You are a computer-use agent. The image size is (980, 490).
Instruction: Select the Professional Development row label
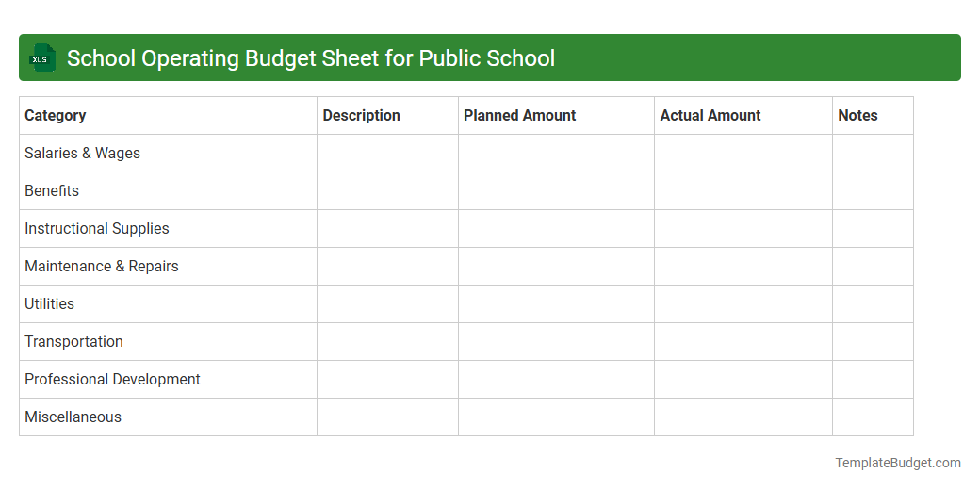(112, 380)
